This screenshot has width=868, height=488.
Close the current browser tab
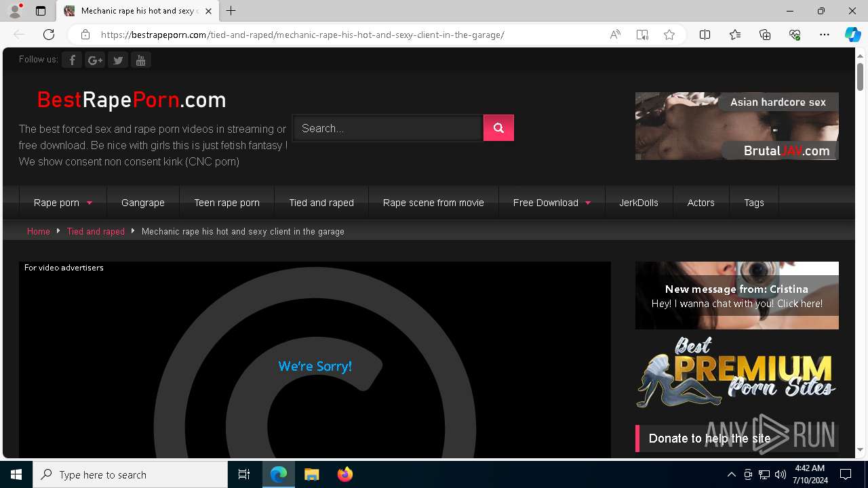tap(208, 11)
